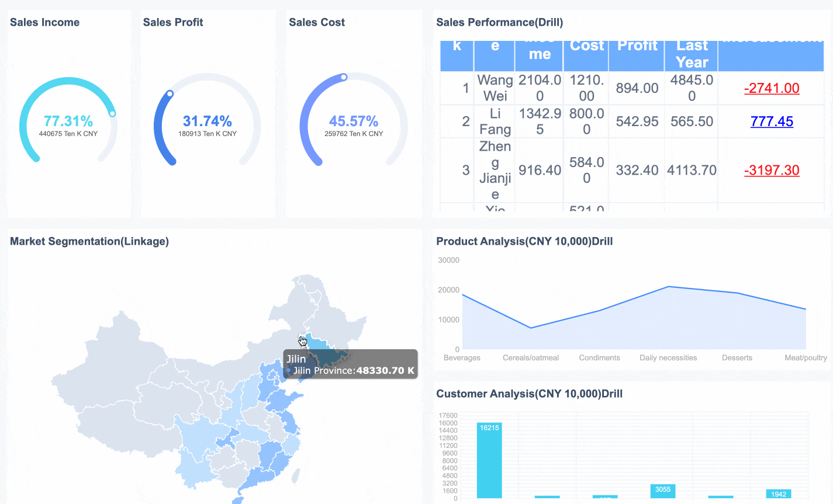
Task: Click the 1942 bar in Customer Analysis chart
Action: pyautogui.click(x=778, y=494)
